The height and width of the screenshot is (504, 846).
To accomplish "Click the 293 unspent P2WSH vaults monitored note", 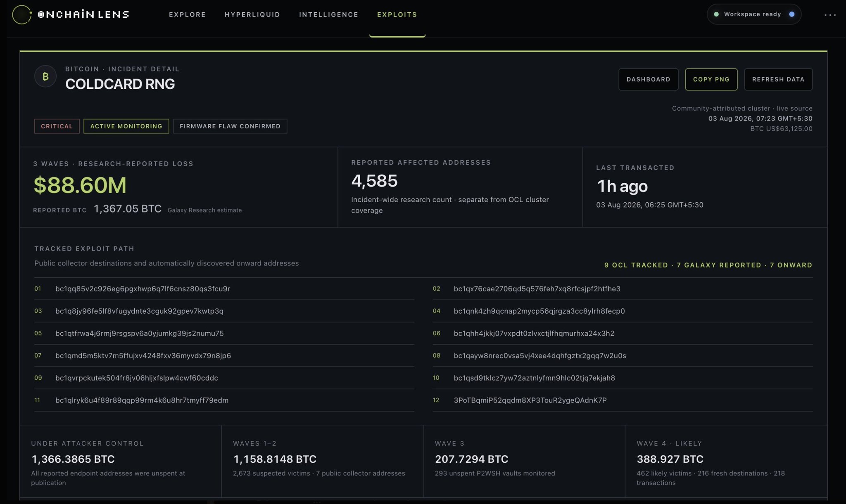I will coord(495,473).
